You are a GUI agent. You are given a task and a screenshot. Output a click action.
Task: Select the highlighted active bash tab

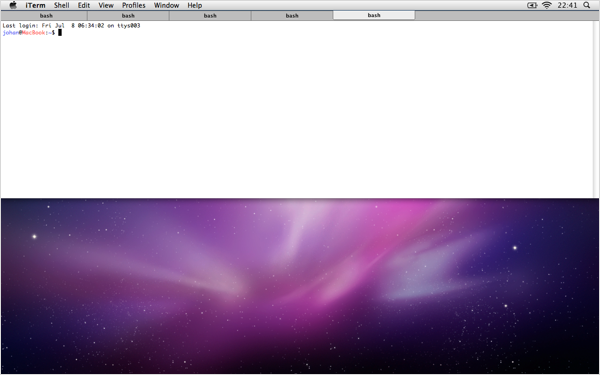tap(374, 15)
